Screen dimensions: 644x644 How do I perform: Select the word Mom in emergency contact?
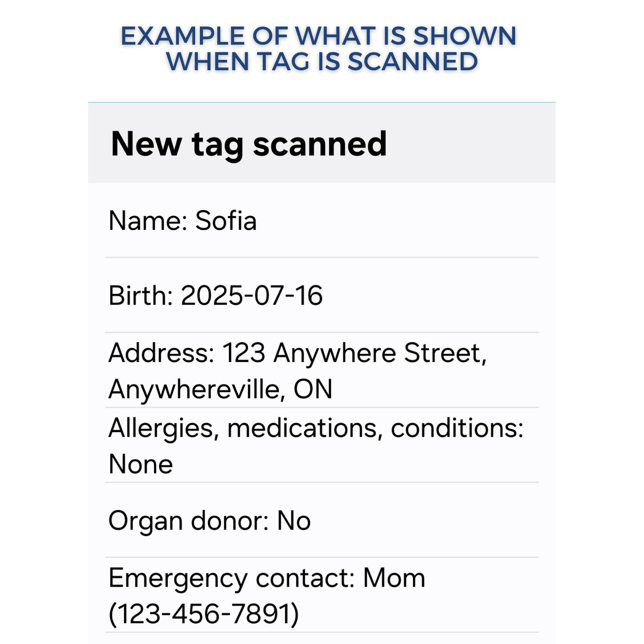[x=394, y=578]
